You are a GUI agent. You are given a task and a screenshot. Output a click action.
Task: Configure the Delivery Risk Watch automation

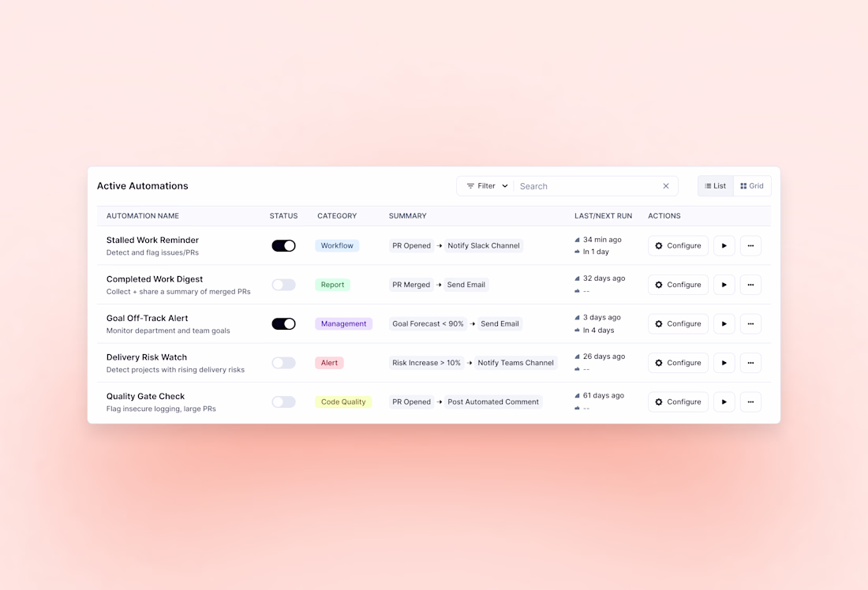coord(678,363)
